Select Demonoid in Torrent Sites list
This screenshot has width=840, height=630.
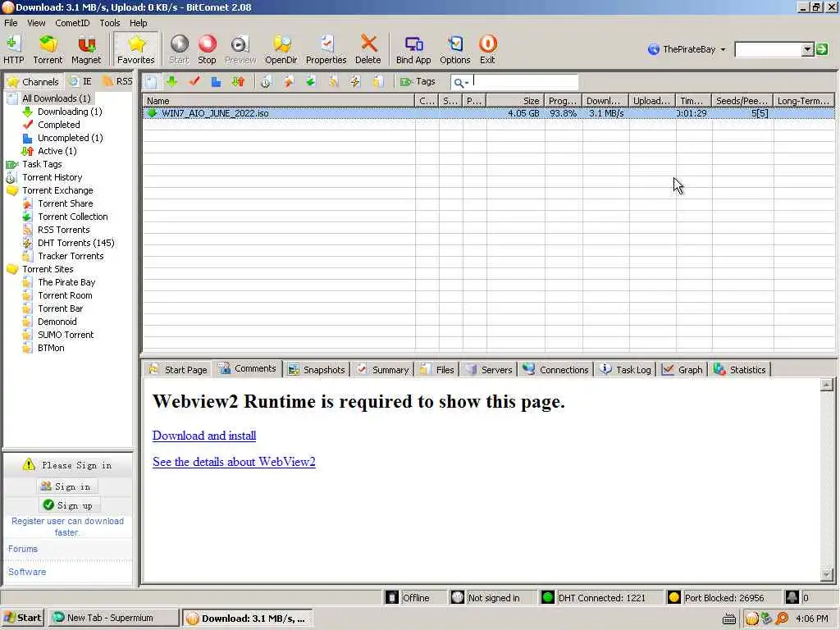(57, 322)
